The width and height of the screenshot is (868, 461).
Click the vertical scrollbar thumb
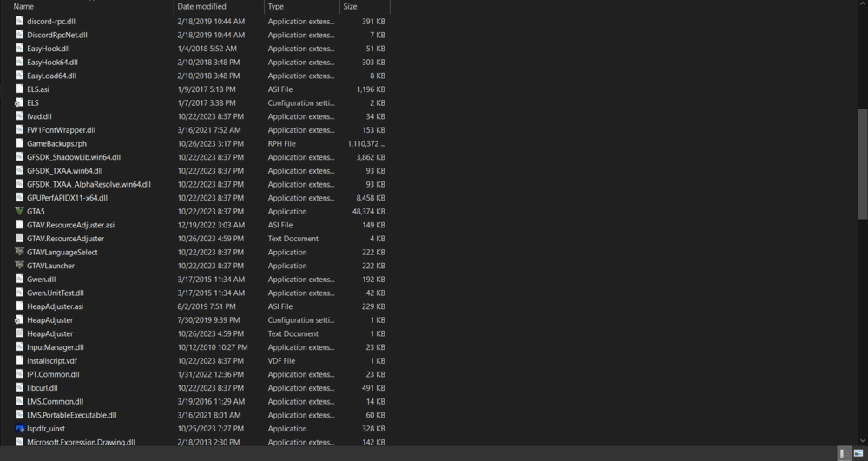(863, 164)
